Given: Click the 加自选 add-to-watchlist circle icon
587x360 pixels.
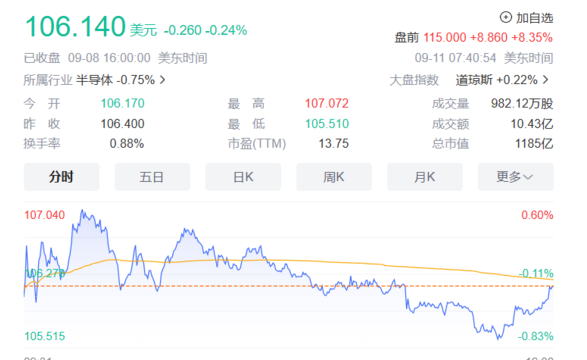Looking at the screenshot, I should [x=506, y=17].
